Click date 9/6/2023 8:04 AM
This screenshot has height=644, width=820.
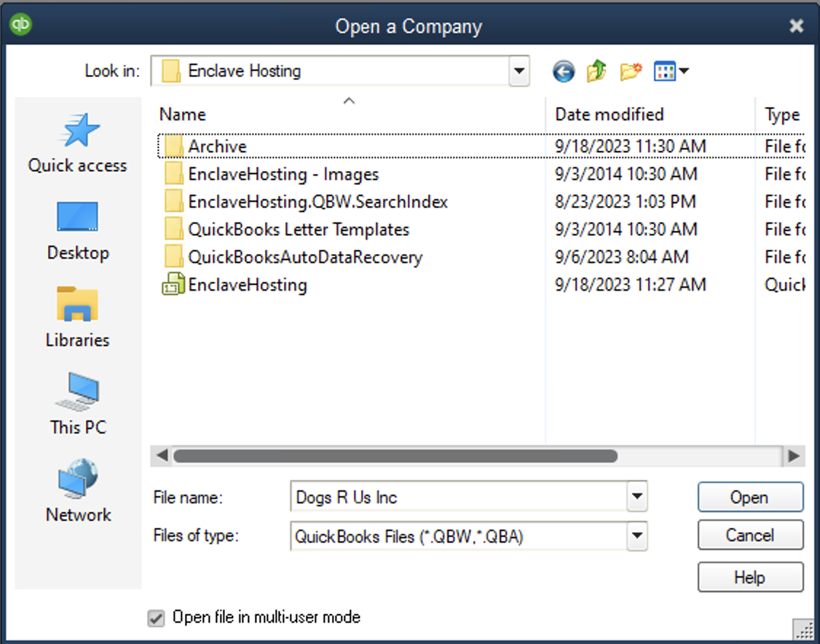click(622, 257)
